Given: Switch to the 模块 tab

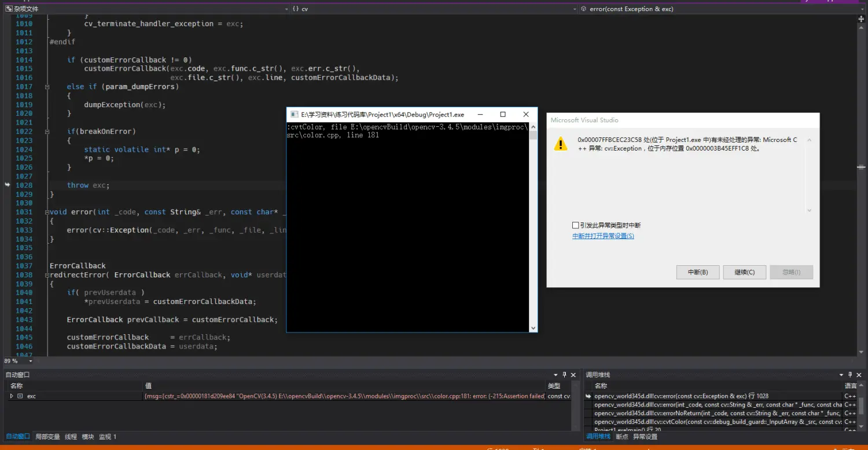Looking at the screenshot, I should click(88, 437).
